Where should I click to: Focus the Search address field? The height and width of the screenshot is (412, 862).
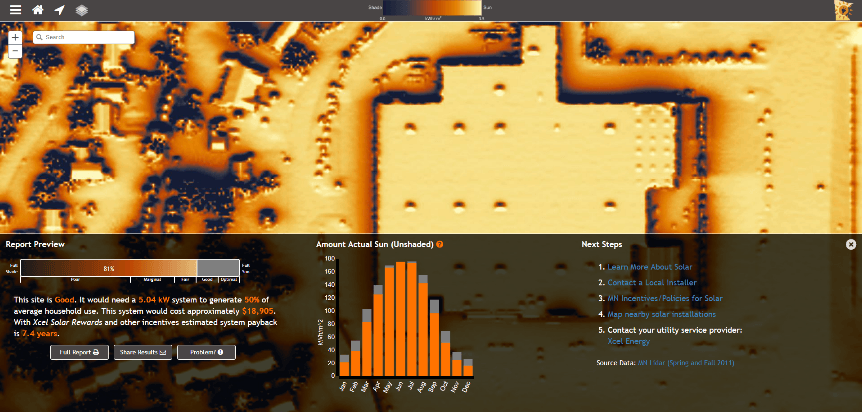click(84, 37)
